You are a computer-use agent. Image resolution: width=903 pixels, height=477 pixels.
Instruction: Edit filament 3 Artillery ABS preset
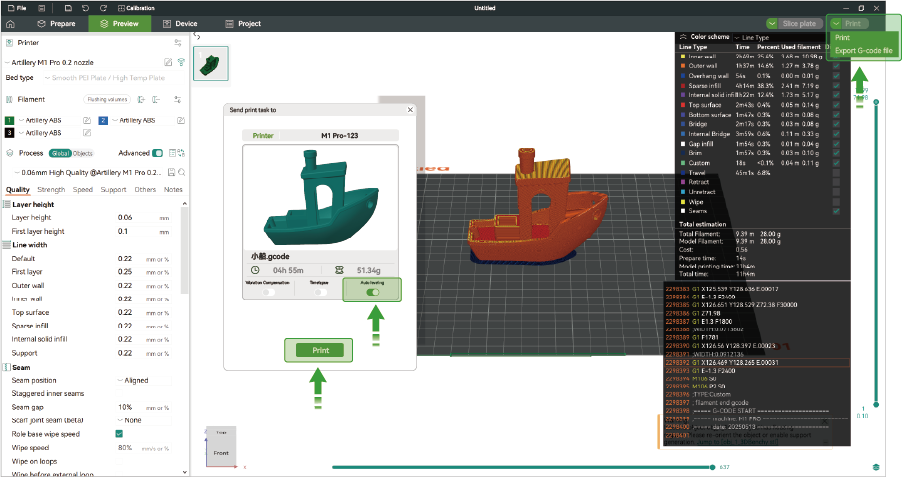pos(87,133)
